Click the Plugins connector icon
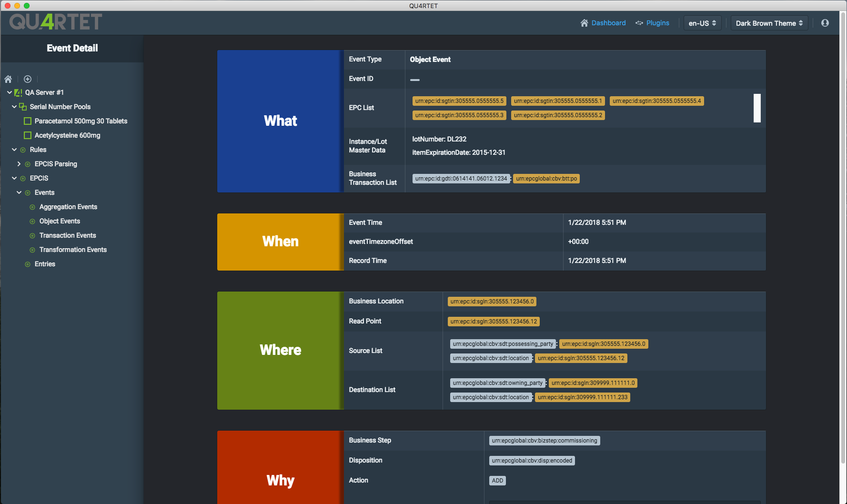This screenshot has height=504, width=847. (x=639, y=23)
